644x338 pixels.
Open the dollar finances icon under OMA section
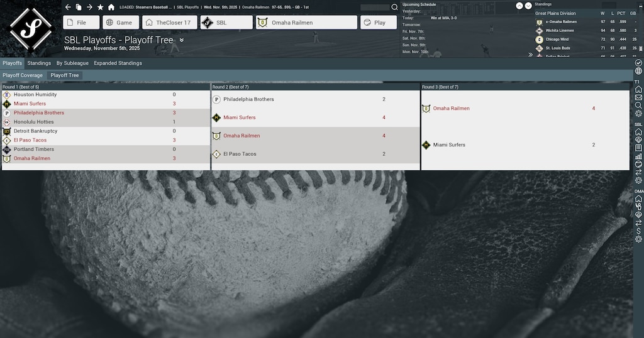tap(638, 231)
